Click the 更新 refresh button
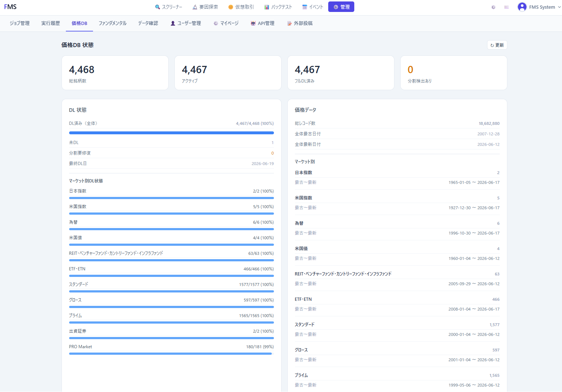The image size is (562, 392). pyautogui.click(x=497, y=45)
